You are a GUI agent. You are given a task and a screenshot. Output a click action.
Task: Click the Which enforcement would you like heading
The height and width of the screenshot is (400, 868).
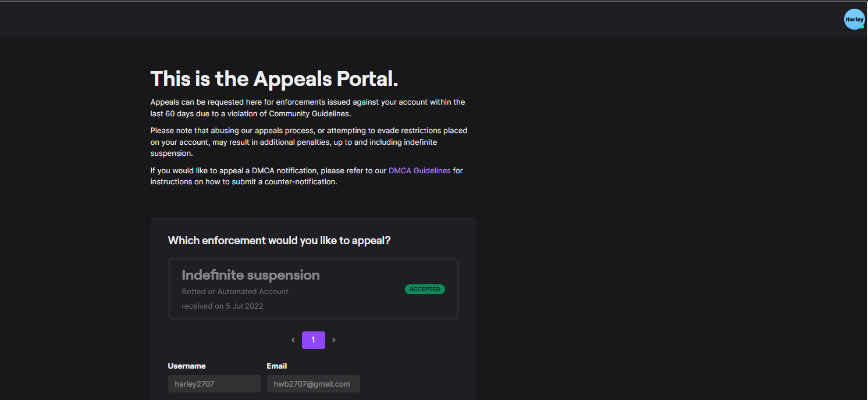279,240
